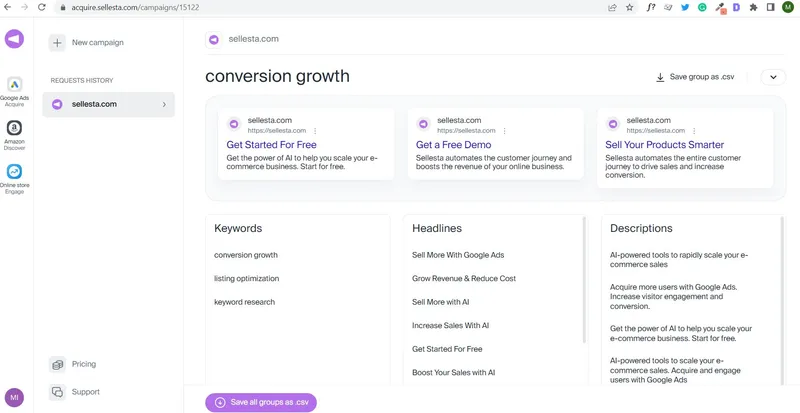This screenshot has width=800, height=413.
Task: Open the Support chat icon
Action: 58,392
